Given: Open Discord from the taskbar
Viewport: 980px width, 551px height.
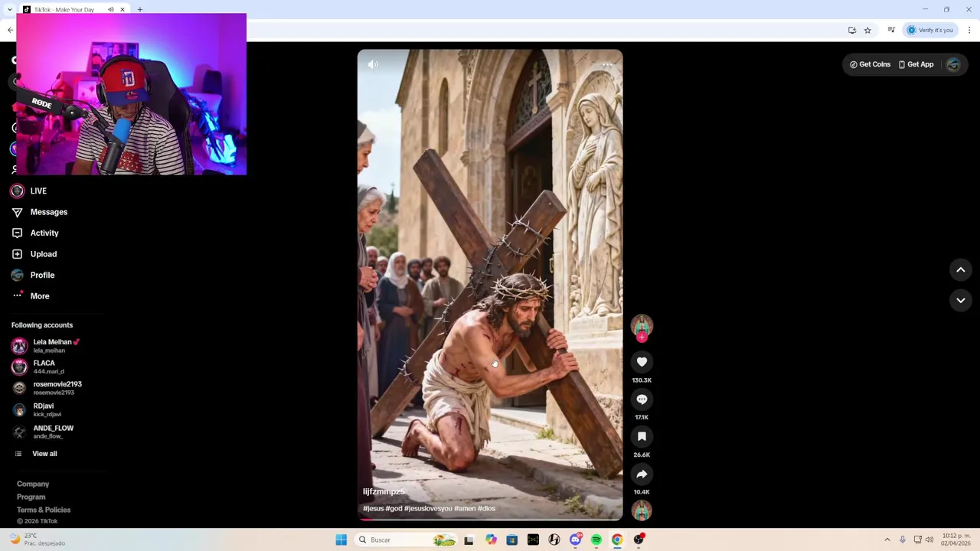Looking at the screenshot, I should click(575, 540).
